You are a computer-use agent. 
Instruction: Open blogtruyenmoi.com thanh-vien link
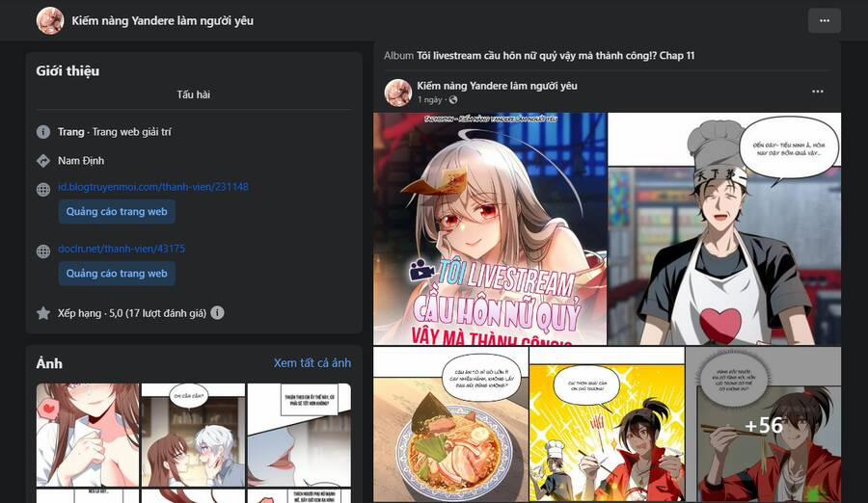(x=152, y=187)
